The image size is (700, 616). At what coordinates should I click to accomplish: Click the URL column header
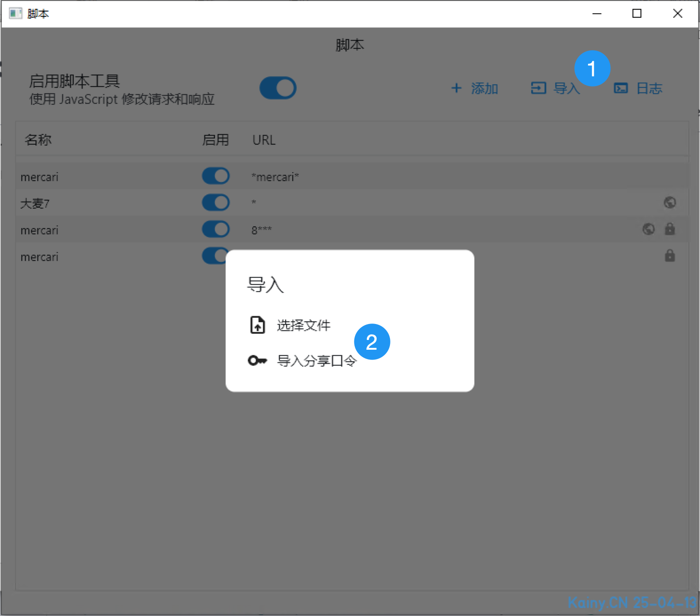pyautogui.click(x=264, y=140)
